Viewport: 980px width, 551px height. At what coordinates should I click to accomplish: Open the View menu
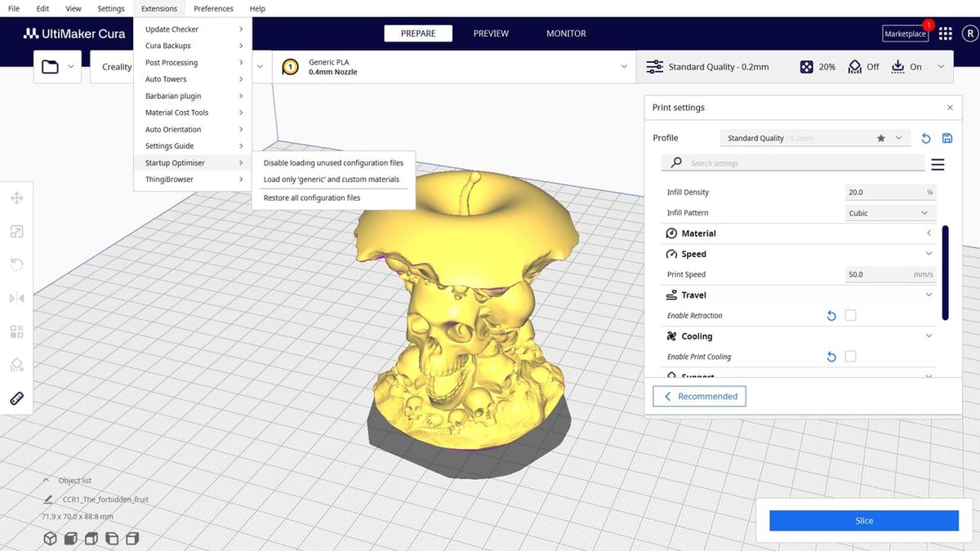click(x=73, y=8)
